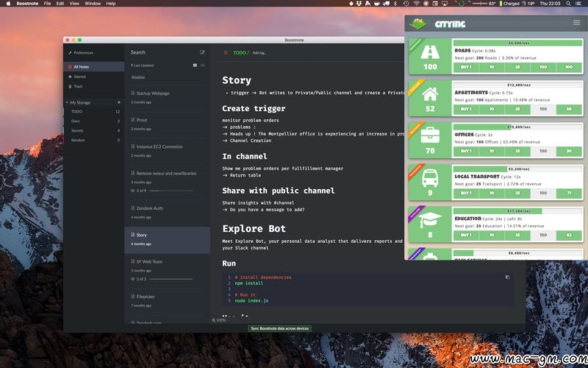Select the Prout note
588x368 pixels.
(168, 124)
